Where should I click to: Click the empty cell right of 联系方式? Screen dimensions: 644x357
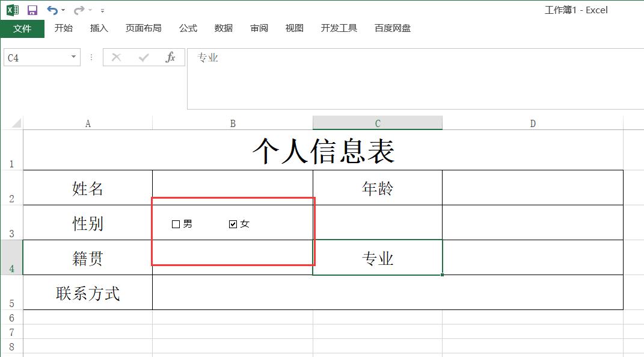click(388, 293)
